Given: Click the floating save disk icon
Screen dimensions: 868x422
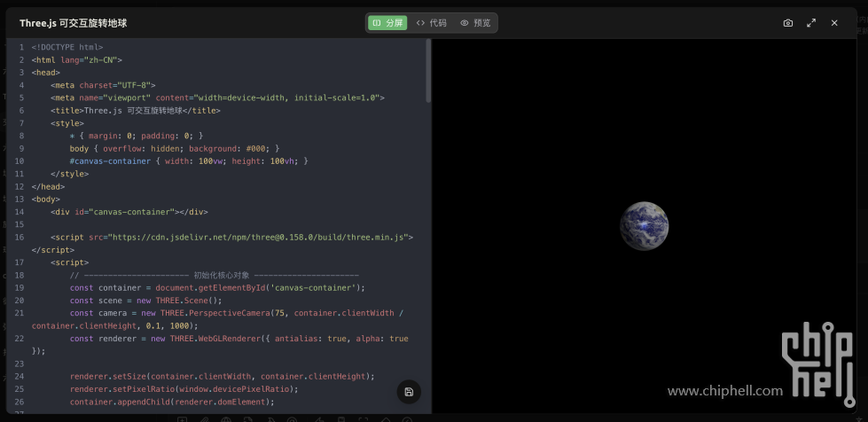Looking at the screenshot, I should [x=409, y=392].
